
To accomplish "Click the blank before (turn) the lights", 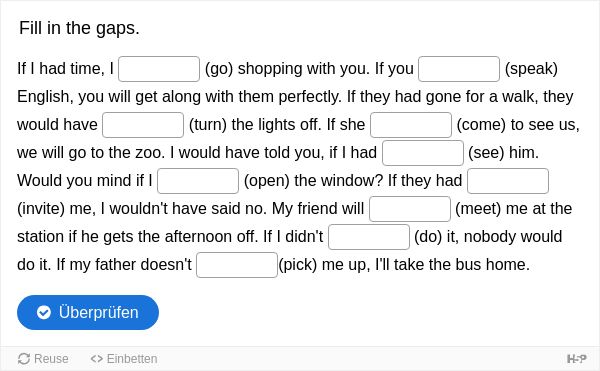I will click(143, 125).
